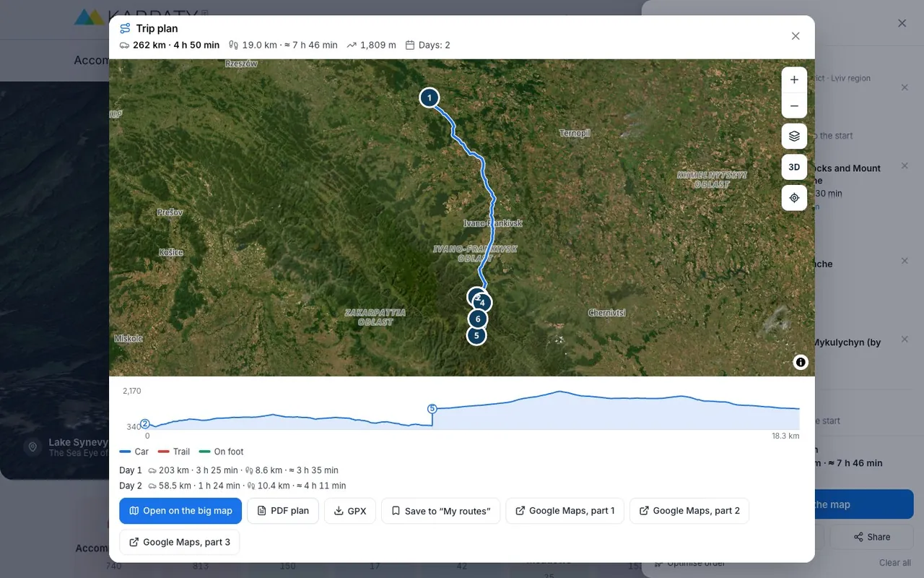The width and height of the screenshot is (924, 578).
Task: Click the 19.0 km walking distance stat
Action: click(283, 45)
